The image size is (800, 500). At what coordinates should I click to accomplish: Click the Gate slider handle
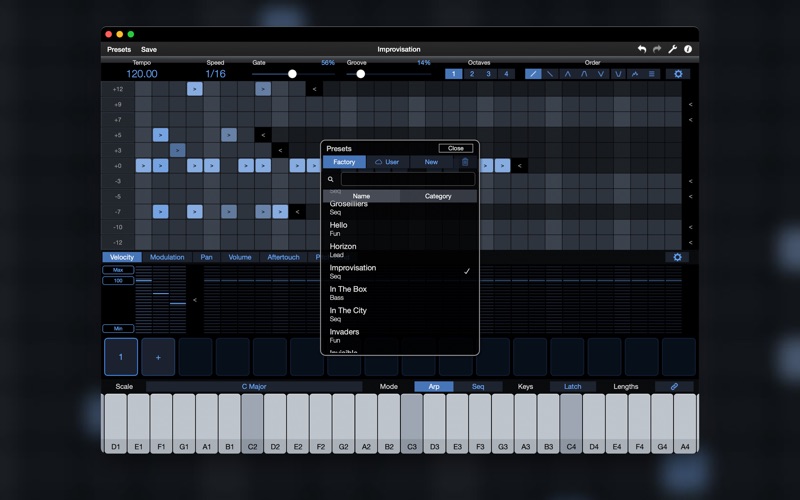point(292,74)
